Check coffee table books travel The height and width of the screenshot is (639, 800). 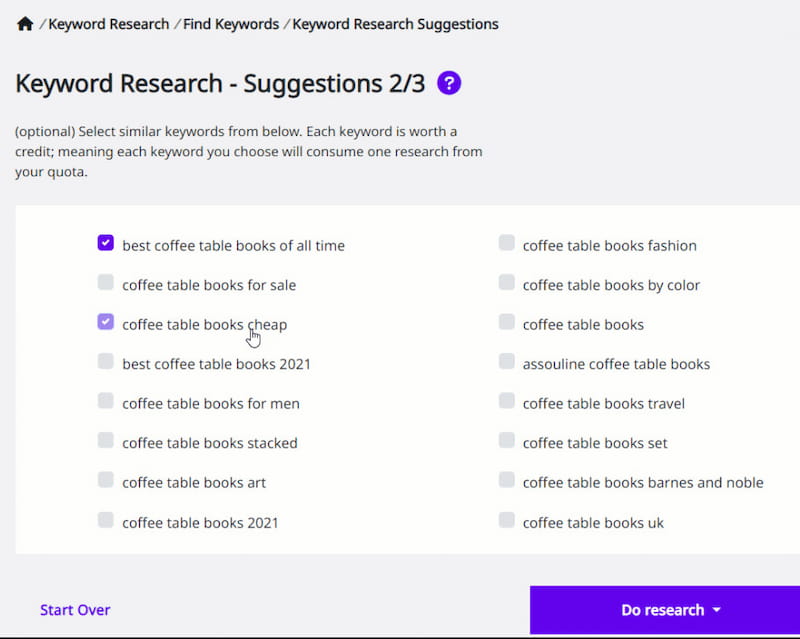[507, 401]
